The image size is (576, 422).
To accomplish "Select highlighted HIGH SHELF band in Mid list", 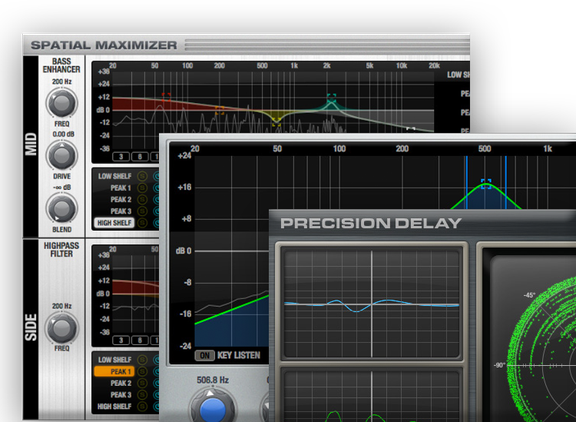I will click(x=114, y=223).
